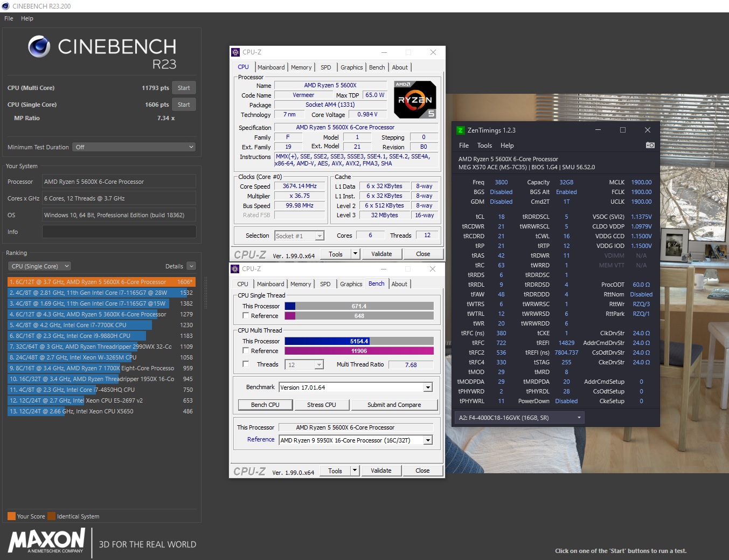Image resolution: width=729 pixels, height=560 pixels.
Task: Select ranking row 1 Ryzen 5 5600X
Action: tap(101, 282)
